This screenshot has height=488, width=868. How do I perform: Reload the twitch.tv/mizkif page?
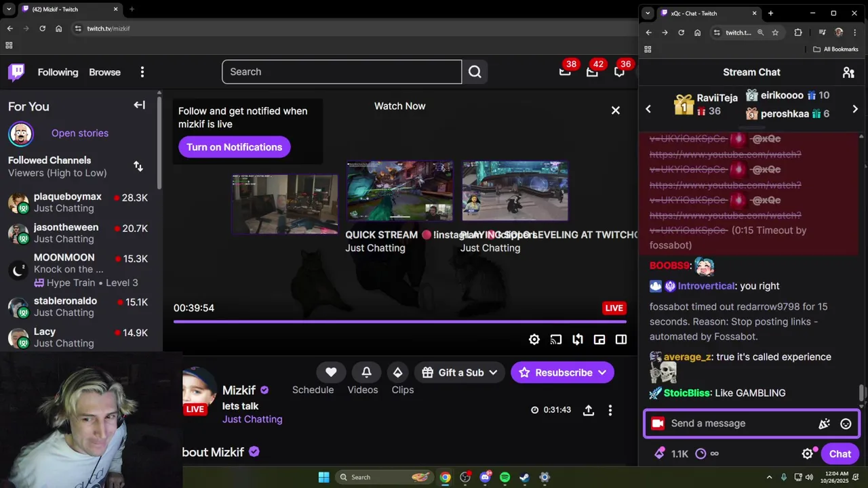coord(42,28)
